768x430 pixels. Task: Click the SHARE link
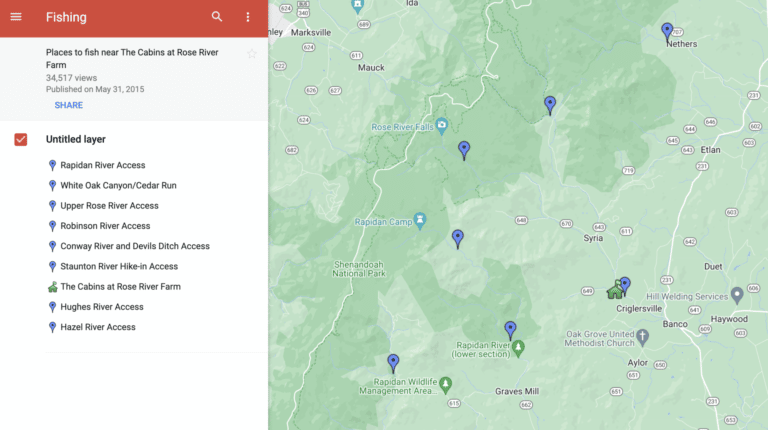(x=69, y=105)
